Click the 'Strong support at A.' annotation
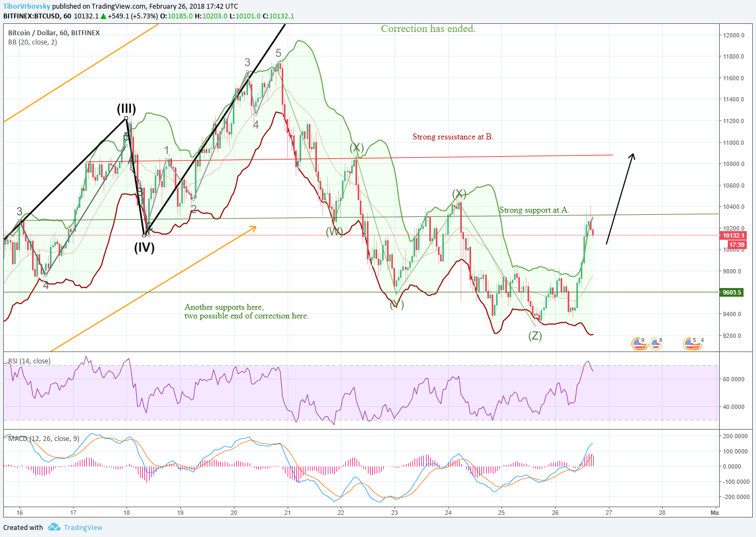 click(x=535, y=210)
